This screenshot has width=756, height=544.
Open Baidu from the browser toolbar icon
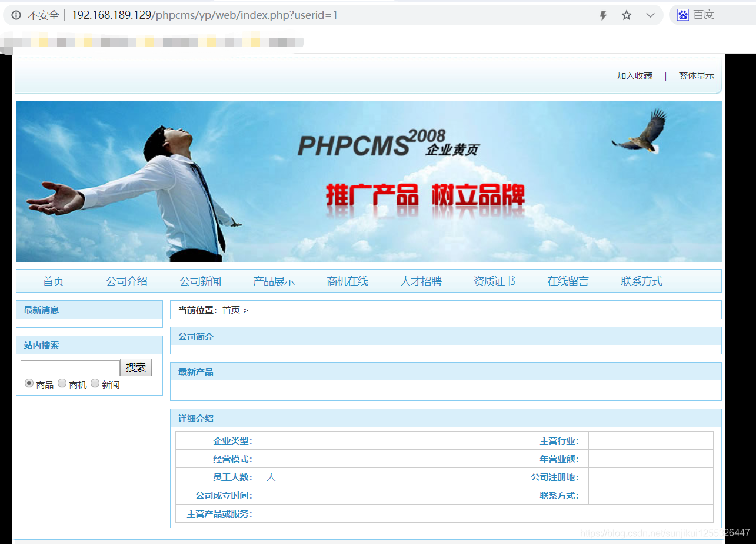coord(682,15)
